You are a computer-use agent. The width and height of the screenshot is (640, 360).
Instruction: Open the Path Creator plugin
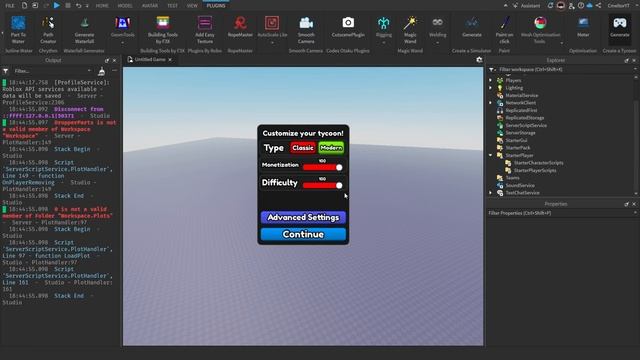pyautogui.click(x=48, y=29)
